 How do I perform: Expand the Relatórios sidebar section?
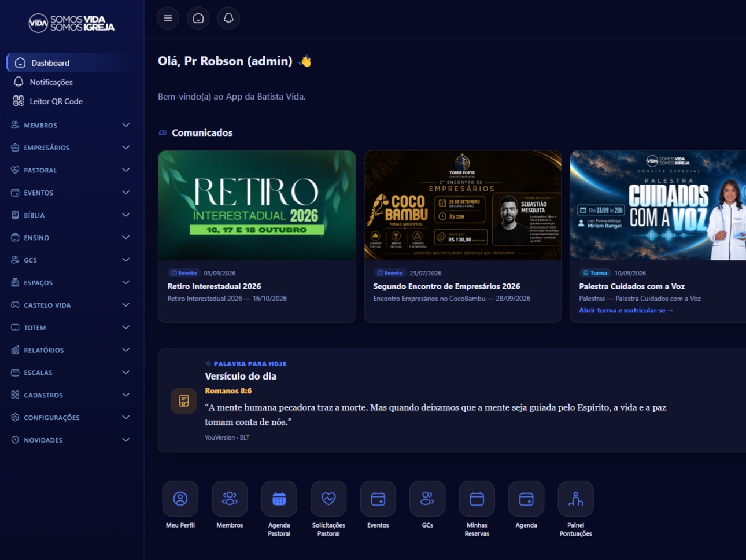point(71,350)
